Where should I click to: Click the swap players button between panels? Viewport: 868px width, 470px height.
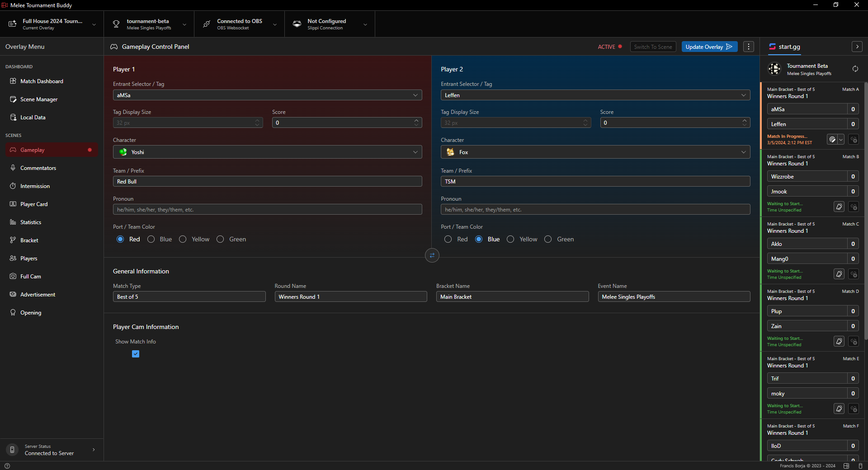(432, 256)
